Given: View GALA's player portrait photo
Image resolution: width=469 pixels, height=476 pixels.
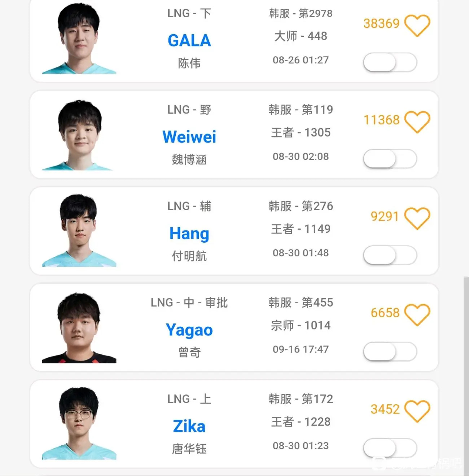Looking at the screenshot, I should (79, 38).
